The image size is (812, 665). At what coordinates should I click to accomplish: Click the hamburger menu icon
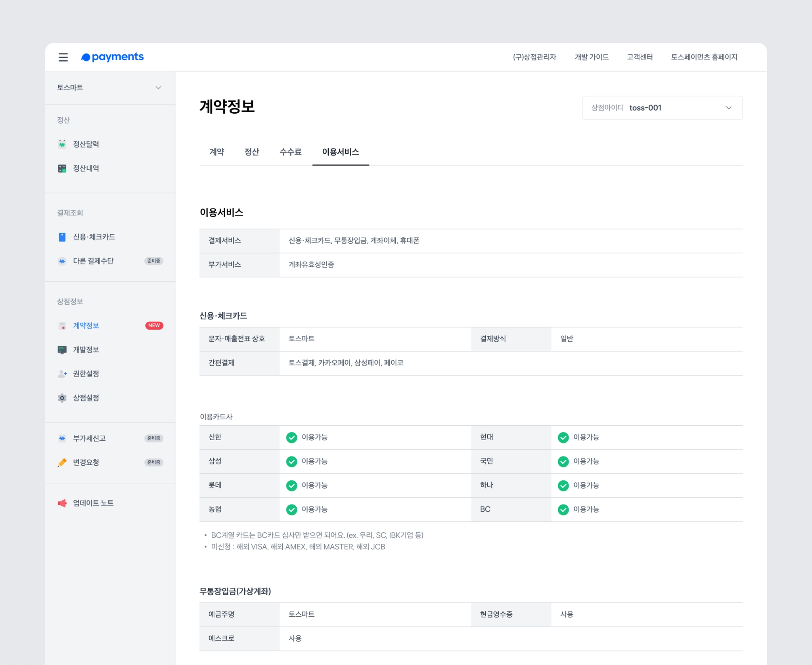click(x=63, y=57)
